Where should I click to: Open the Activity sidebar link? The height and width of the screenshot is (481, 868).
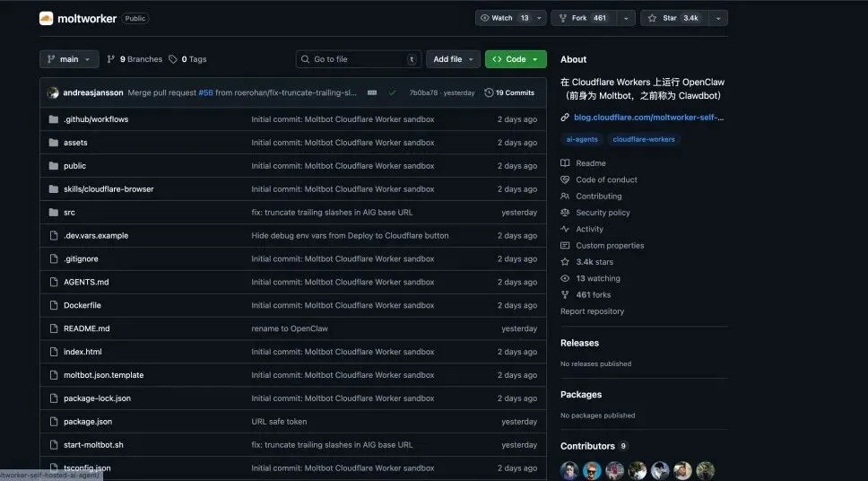[x=582, y=229]
